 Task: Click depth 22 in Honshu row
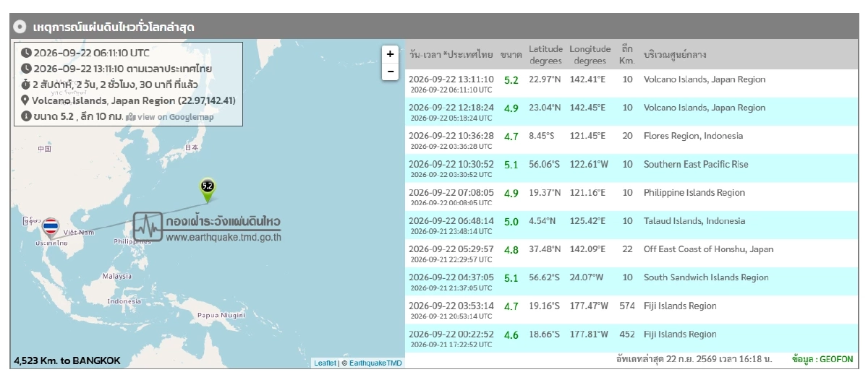pyautogui.click(x=627, y=249)
